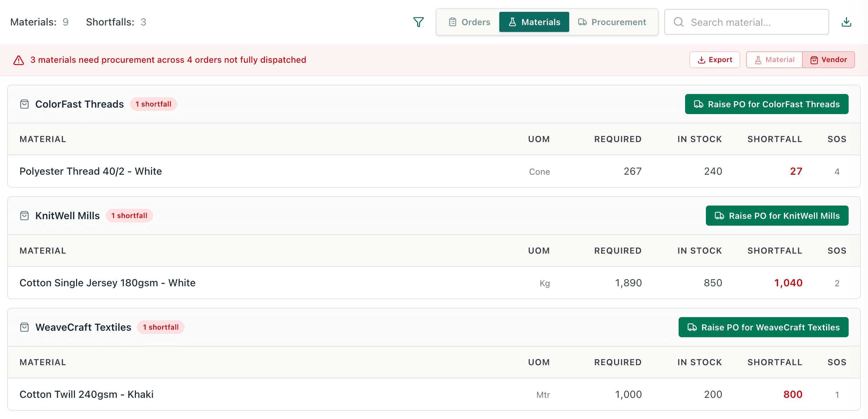Screen dimensions: 868x419
Task: Click in-stock value 240
Action: [x=713, y=171]
